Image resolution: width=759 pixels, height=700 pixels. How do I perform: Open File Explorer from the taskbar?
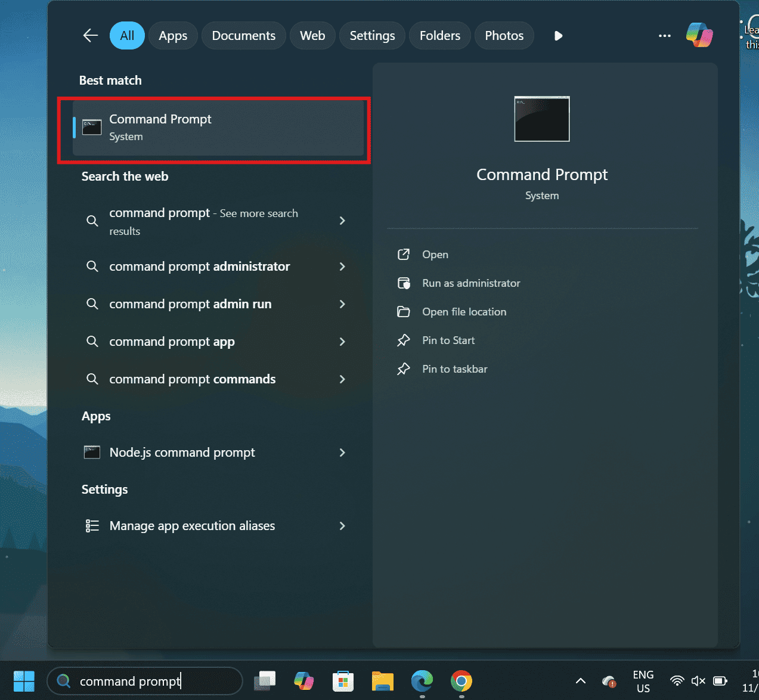point(382,681)
